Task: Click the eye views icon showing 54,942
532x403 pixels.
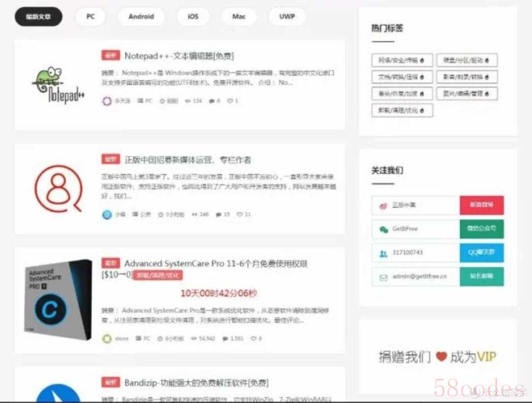Action: pos(195,339)
